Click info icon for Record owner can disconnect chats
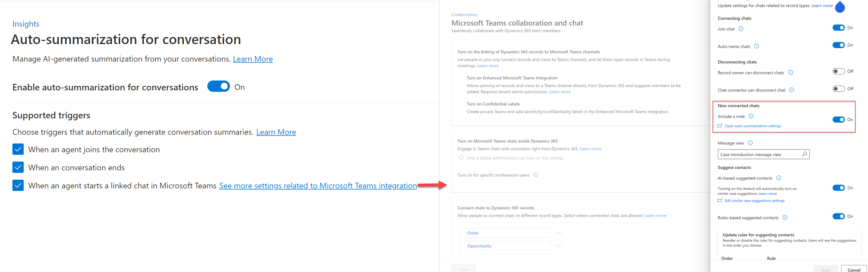The image size is (868, 272). 790,73
